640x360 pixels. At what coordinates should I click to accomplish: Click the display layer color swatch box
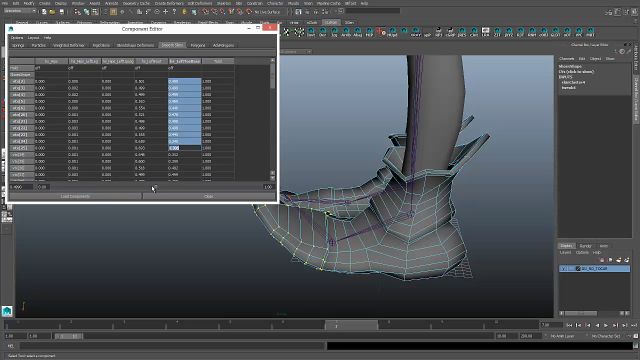pyautogui.click(x=578, y=269)
